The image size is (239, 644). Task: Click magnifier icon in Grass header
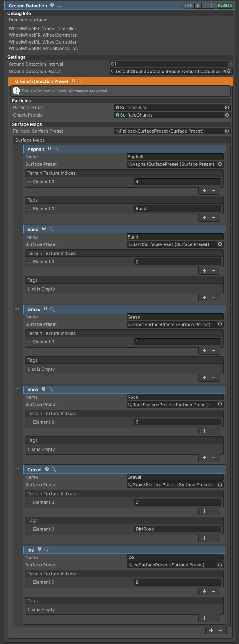(53, 309)
